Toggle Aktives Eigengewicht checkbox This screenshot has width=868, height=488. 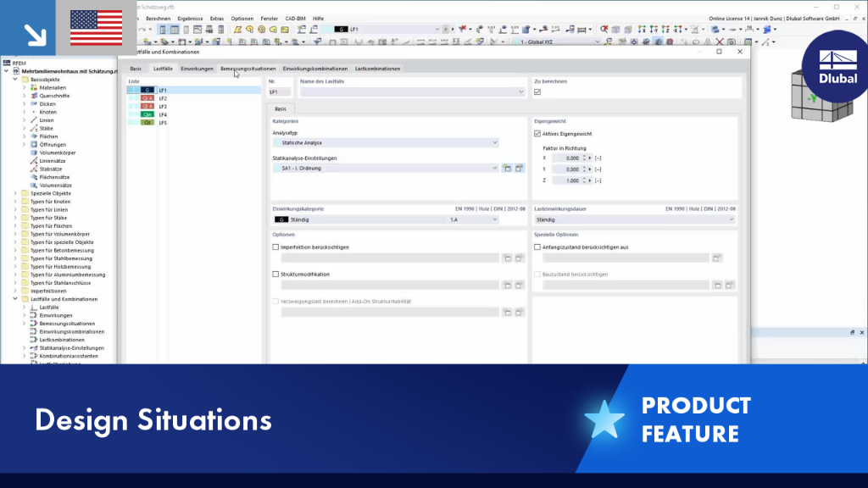537,133
